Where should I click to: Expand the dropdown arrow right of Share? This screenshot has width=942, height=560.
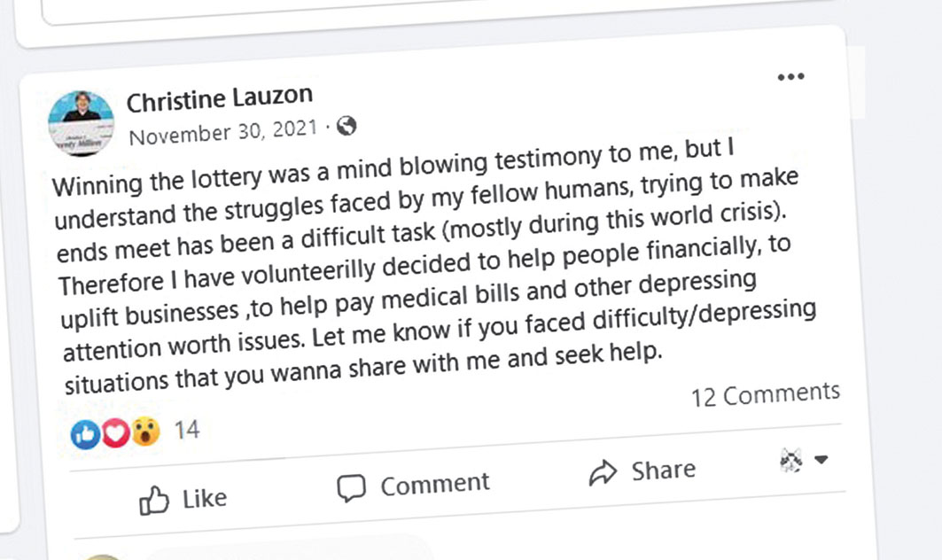pyautogui.click(x=821, y=459)
